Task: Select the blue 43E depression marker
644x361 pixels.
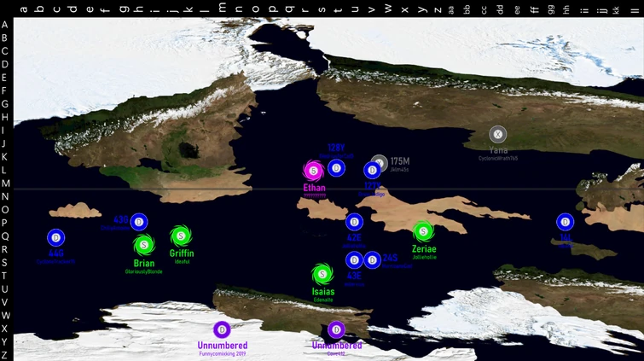Action: [x=354, y=260]
